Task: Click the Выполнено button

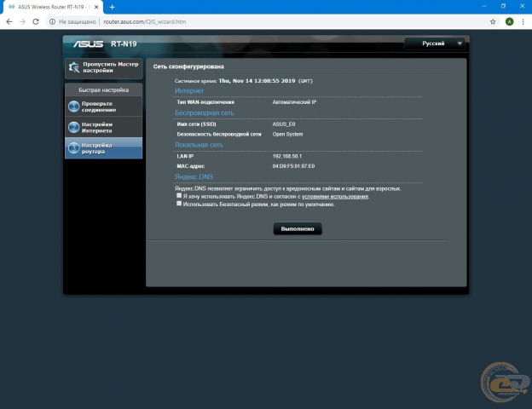Action: (298, 229)
